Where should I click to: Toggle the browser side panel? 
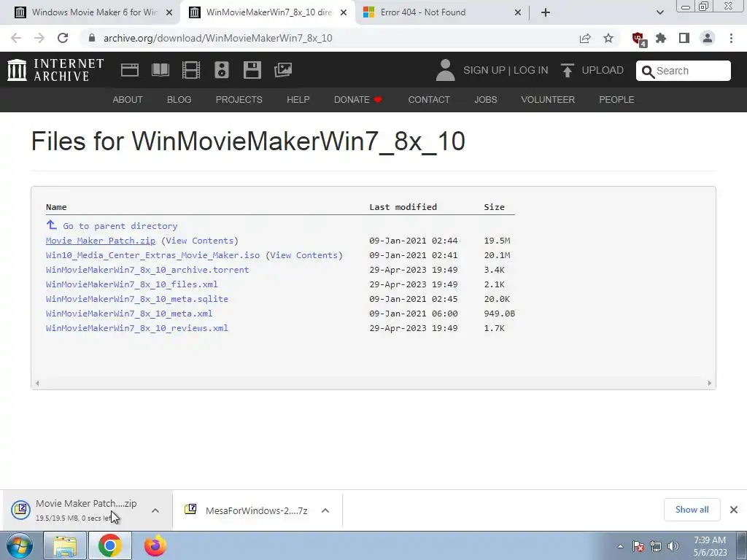tap(684, 38)
